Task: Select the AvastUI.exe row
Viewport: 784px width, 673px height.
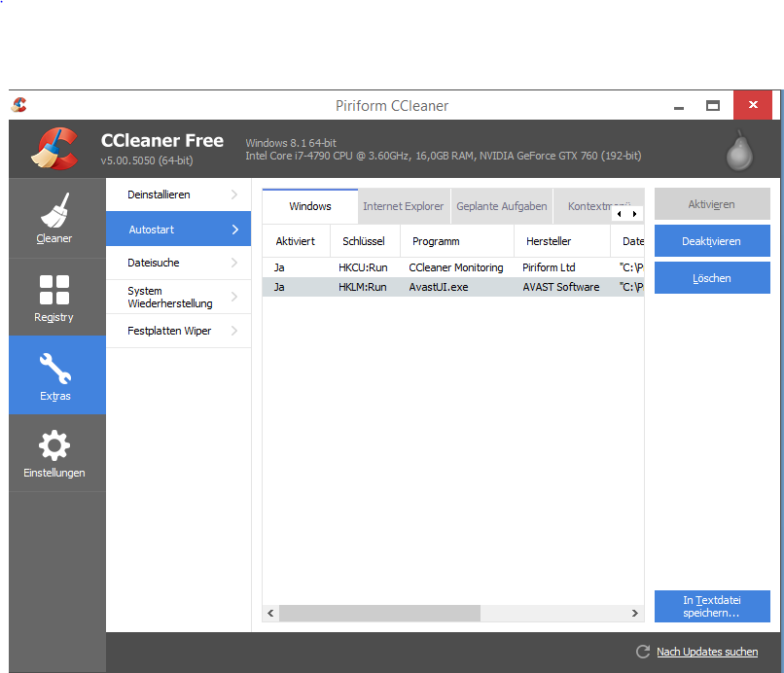Action: pyautogui.click(x=453, y=287)
